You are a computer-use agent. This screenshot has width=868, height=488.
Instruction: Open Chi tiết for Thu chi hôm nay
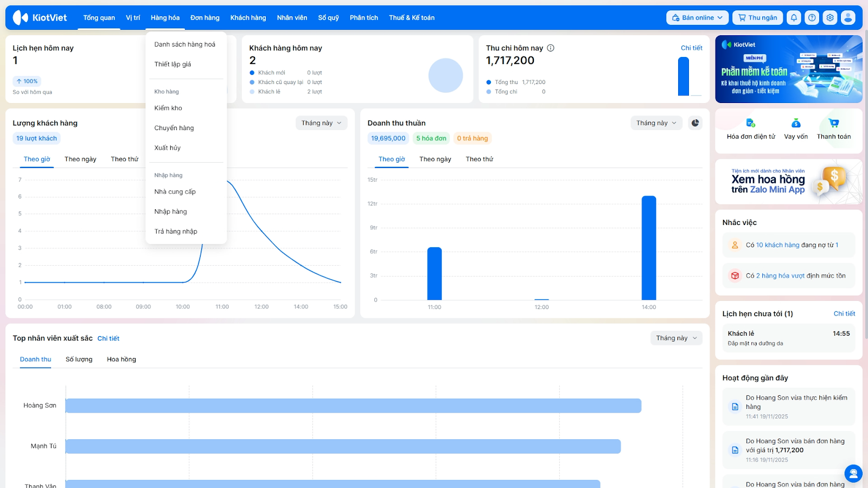pos(692,48)
